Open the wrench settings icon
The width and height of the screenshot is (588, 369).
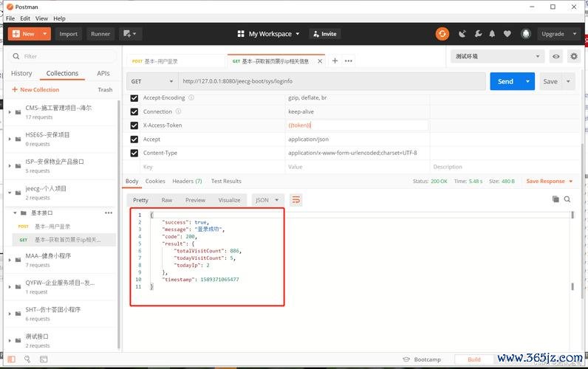pyautogui.click(x=478, y=34)
